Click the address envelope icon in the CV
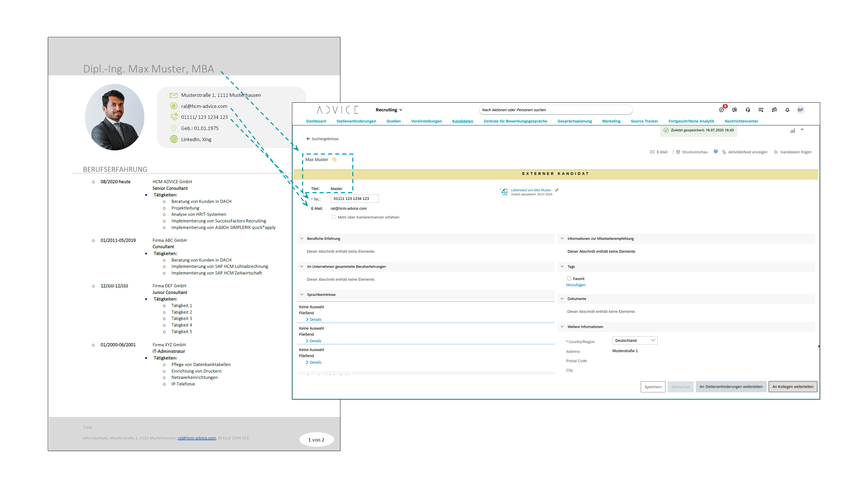This screenshot has width=868, height=488. pyautogui.click(x=174, y=95)
